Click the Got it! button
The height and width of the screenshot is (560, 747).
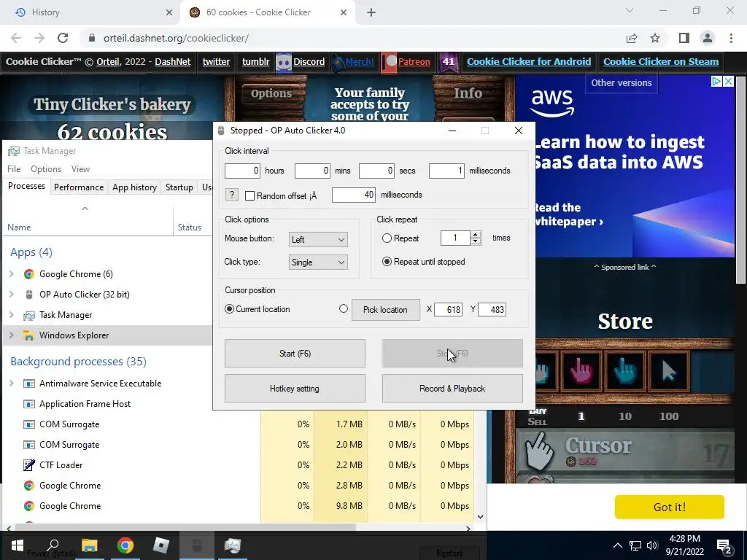point(670,507)
